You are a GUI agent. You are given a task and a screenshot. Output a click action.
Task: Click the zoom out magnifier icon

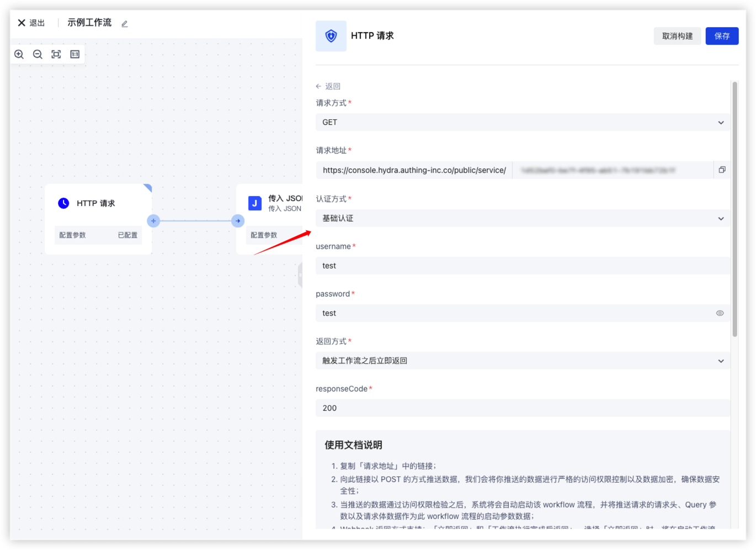(x=38, y=54)
